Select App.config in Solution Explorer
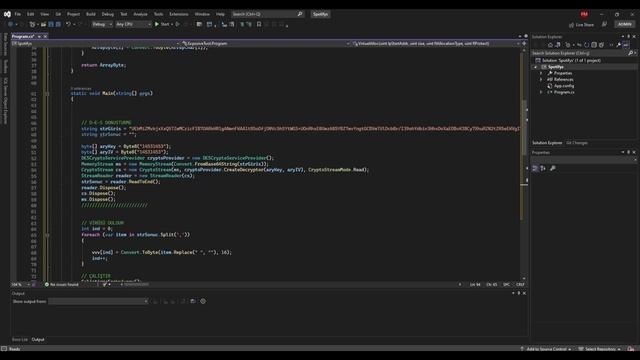 (564, 86)
